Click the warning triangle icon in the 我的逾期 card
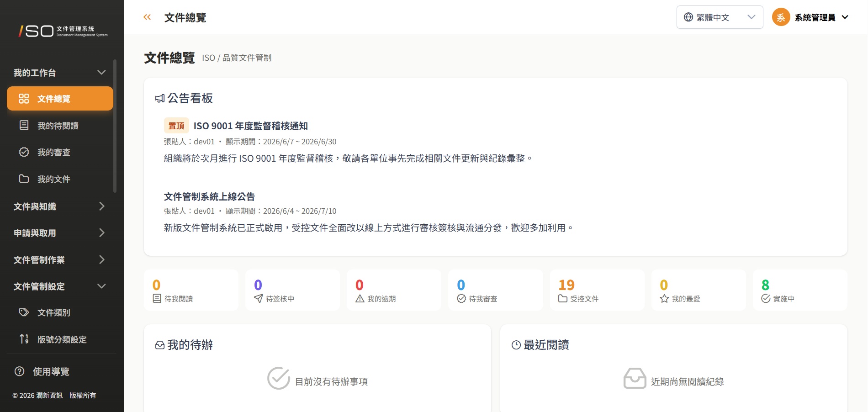The image size is (868, 412). (x=360, y=298)
